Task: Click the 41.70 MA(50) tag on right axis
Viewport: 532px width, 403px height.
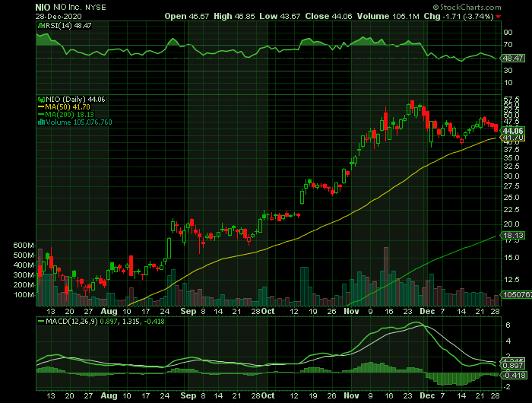Action: (x=513, y=138)
